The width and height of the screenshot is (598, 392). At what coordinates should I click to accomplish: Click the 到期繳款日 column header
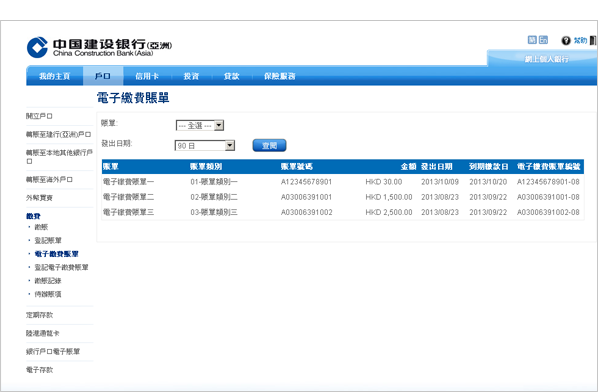click(489, 167)
